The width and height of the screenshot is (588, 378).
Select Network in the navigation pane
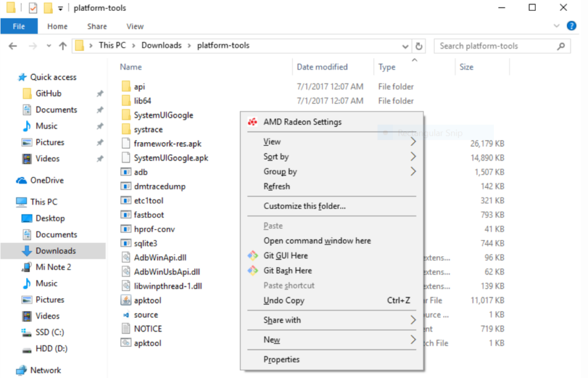[x=45, y=370]
